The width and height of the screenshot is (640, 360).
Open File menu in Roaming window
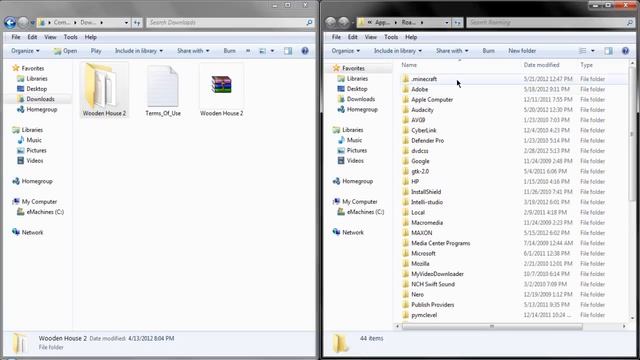pyautogui.click(x=336, y=37)
